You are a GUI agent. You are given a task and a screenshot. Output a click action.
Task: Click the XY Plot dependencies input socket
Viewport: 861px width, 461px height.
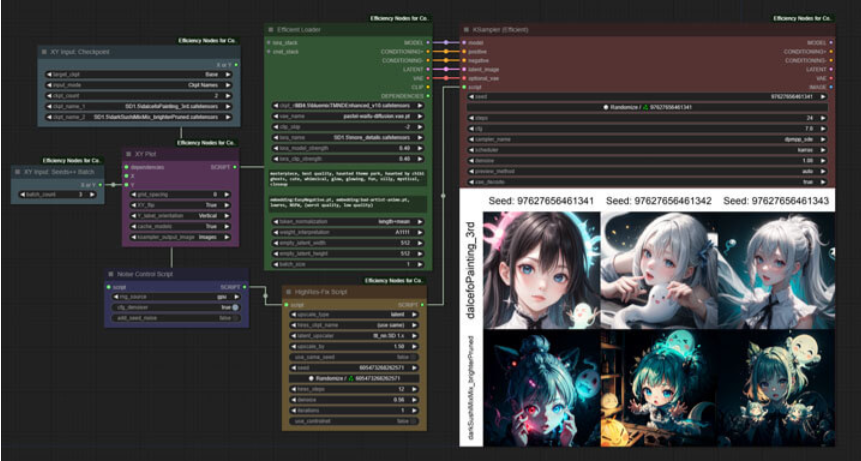pos(126,167)
